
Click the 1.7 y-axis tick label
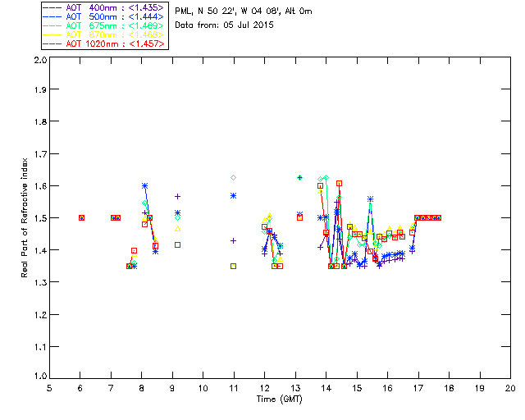pyautogui.click(x=40, y=154)
